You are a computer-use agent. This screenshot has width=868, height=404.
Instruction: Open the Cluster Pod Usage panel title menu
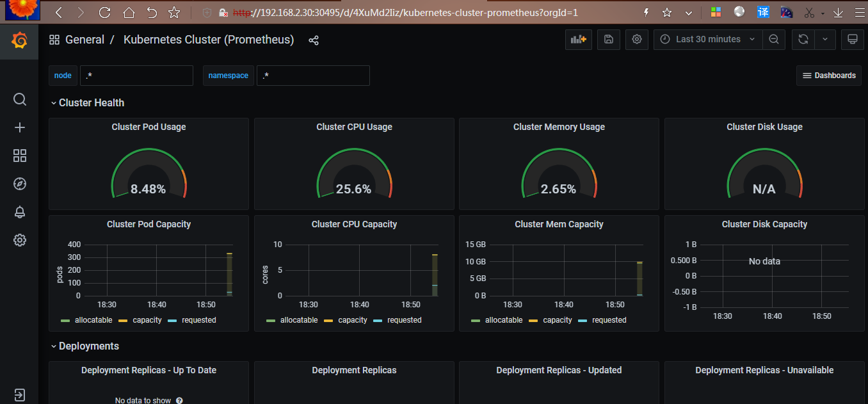click(149, 127)
